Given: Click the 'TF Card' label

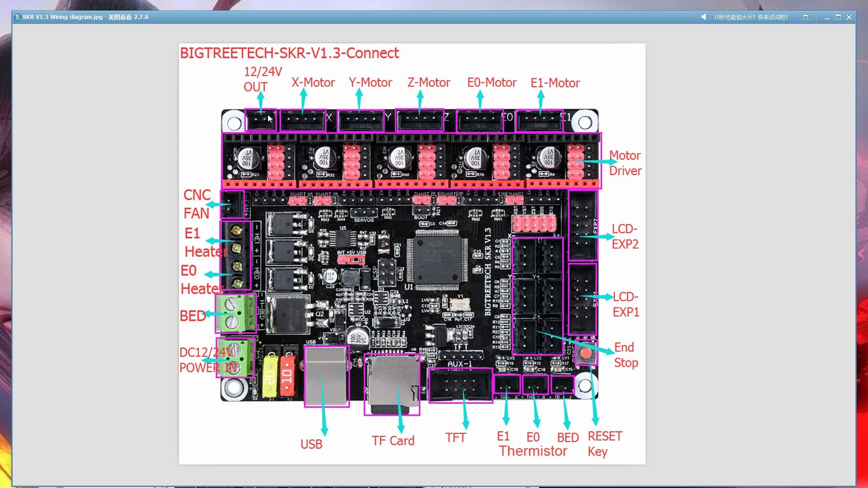Looking at the screenshot, I should [x=393, y=441].
